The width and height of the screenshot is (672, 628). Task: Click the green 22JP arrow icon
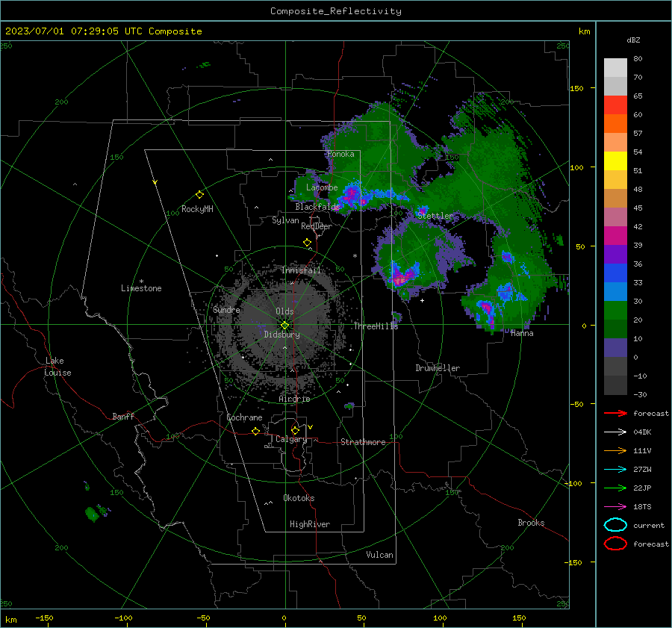pos(615,488)
